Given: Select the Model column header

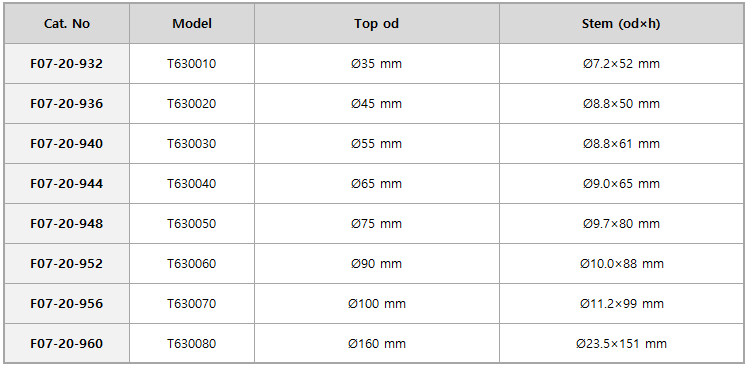Looking at the screenshot, I should [x=192, y=23].
